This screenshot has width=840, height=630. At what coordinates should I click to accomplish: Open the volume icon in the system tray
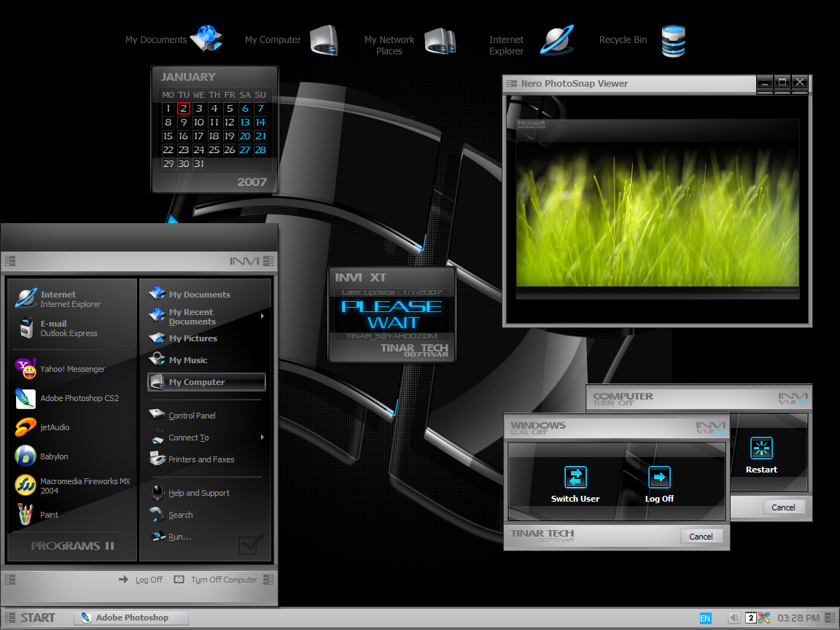734,618
